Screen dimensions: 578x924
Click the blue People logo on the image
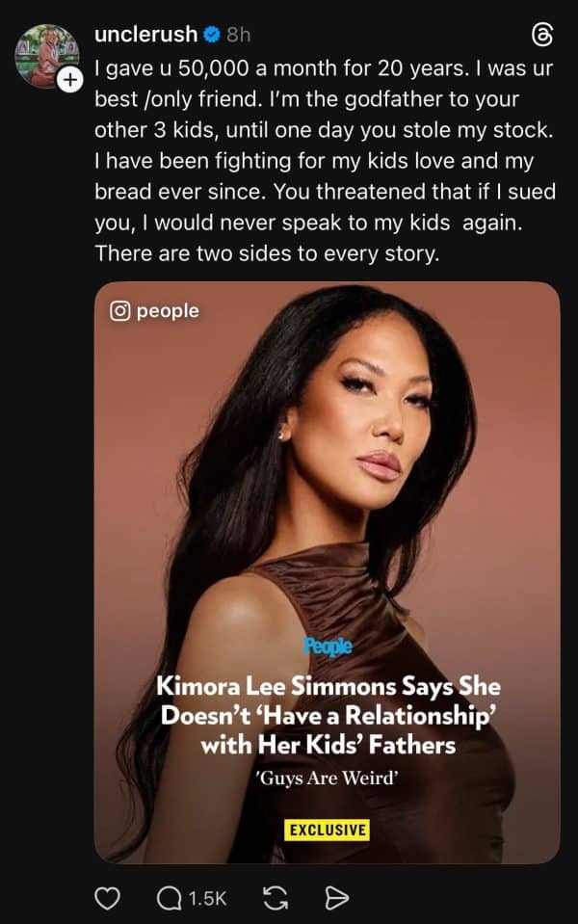(x=328, y=647)
